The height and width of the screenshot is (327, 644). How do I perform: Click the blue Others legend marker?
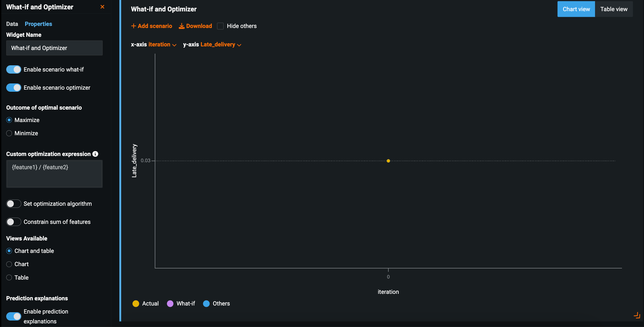[x=206, y=304]
